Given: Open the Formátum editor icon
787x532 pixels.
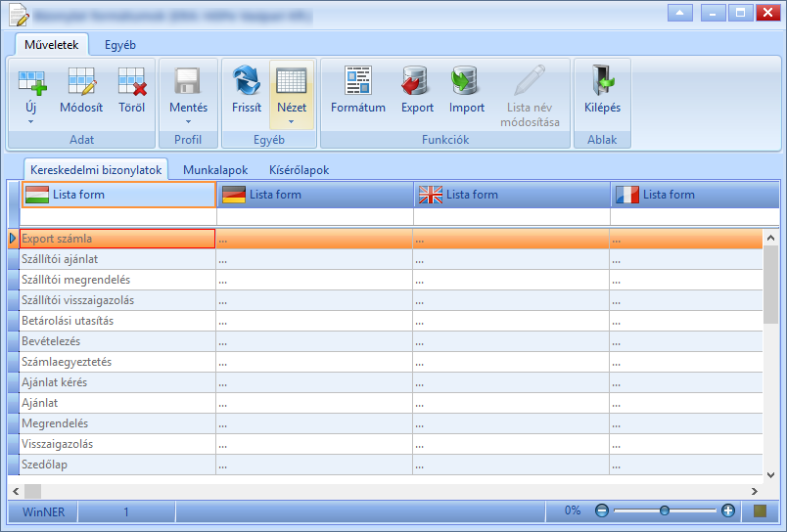Looking at the screenshot, I should click(358, 80).
